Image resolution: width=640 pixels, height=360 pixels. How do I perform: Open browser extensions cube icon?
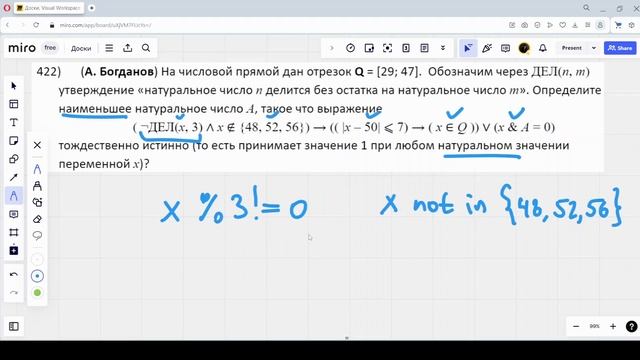coord(631,25)
